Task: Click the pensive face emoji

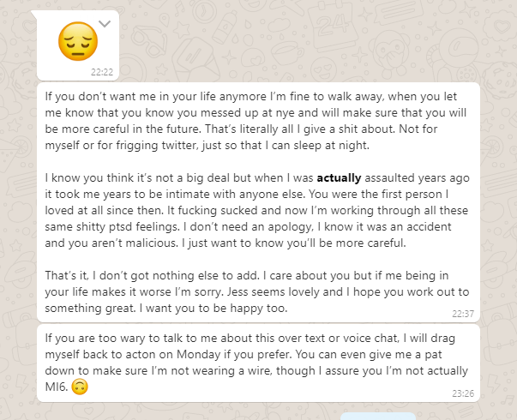Action: click(x=78, y=41)
